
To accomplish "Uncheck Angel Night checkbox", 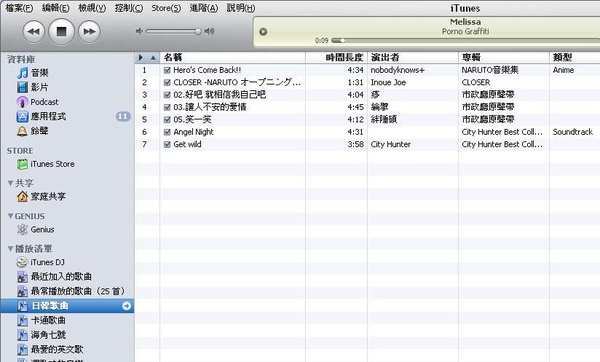I will click(x=167, y=132).
